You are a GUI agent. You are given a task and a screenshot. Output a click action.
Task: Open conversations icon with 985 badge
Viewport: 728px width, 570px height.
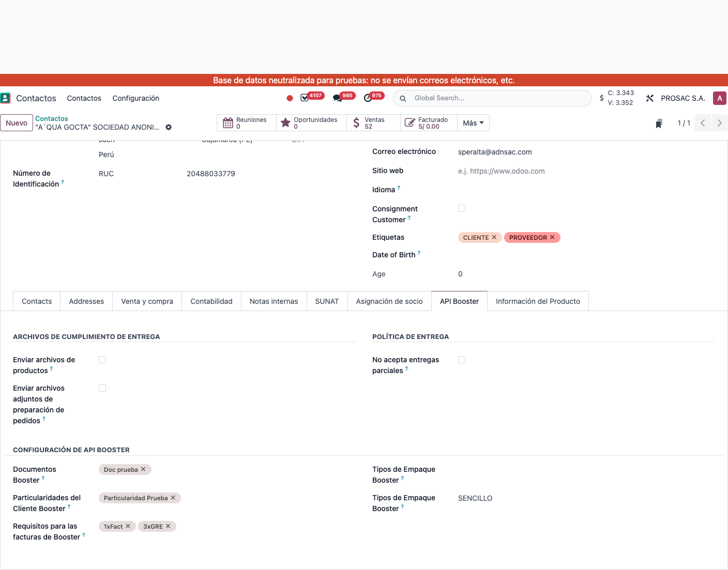(x=337, y=98)
